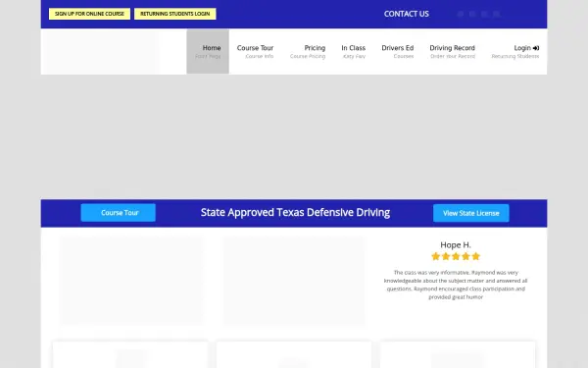The width and height of the screenshot is (588, 368).
Task: Open the CONTACT US link
Action: coord(406,14)
